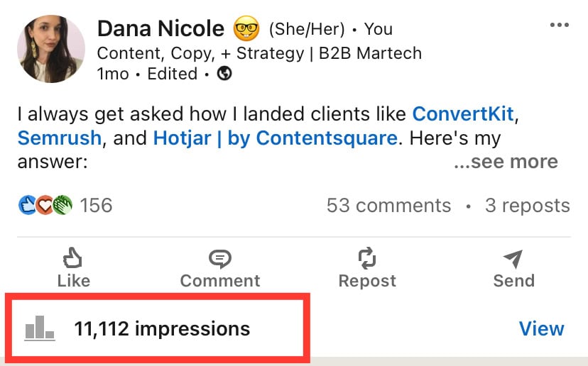Open the ConvertKit company link
The height and width of the screenshot is (366, 588).
(x=463, y=114)
